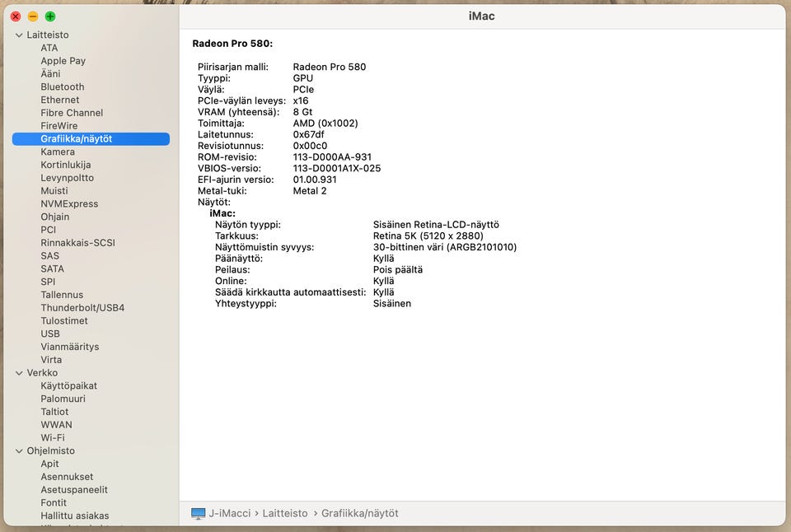Open Fontit fonts entry
Screen dimensions: 791x532
[54, 503]
